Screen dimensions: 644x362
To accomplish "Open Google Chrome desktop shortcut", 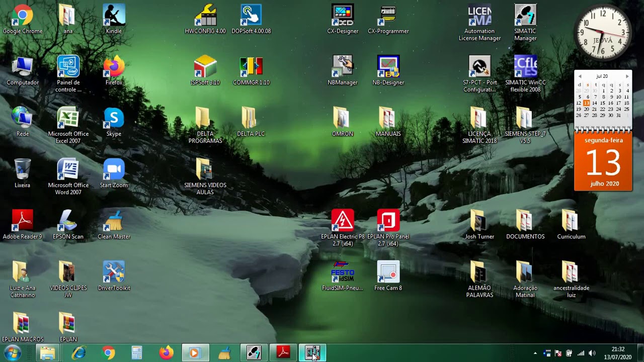I will tap(23, 19).
